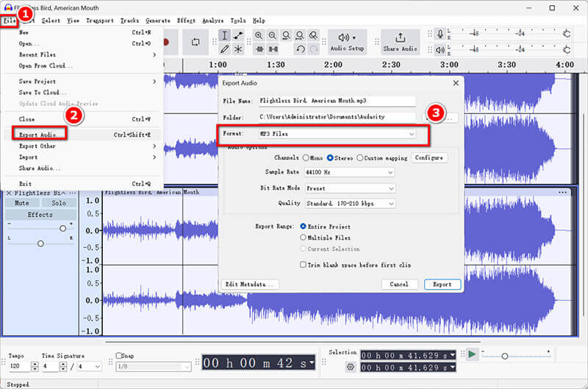Close the Export Audio dialog

456,83
